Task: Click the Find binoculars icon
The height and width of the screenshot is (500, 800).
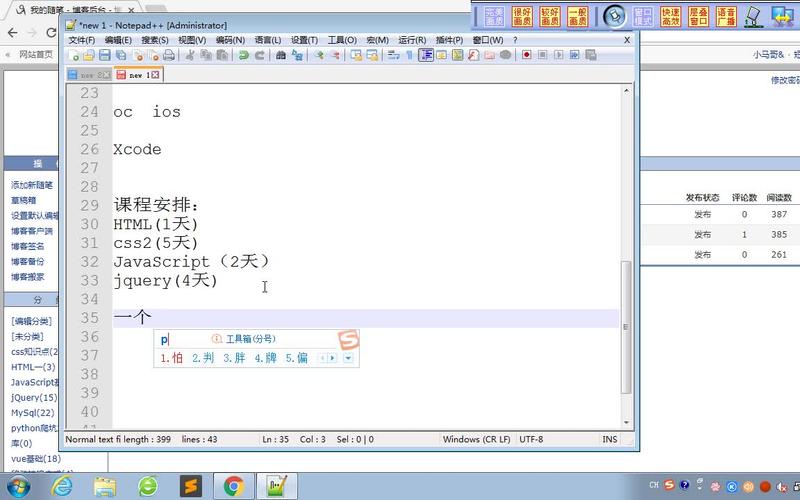Action: pyautogui.click(x=281, y=55)
